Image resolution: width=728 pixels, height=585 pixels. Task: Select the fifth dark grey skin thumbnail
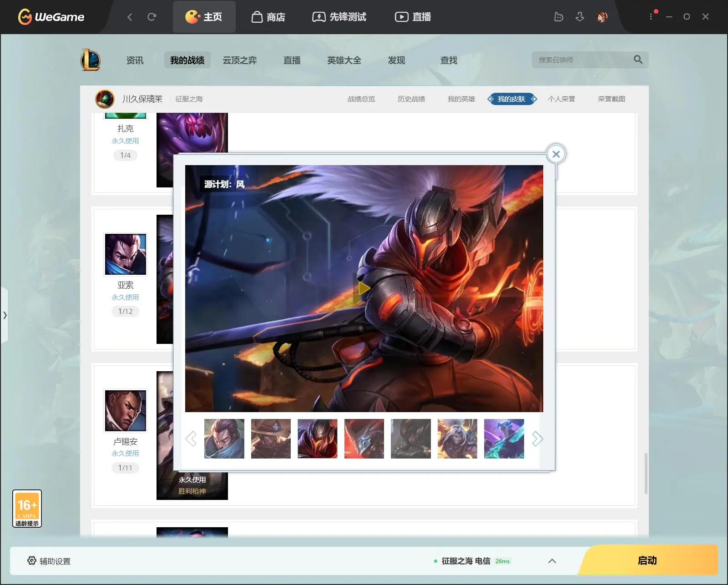click(x=411, y=439)
